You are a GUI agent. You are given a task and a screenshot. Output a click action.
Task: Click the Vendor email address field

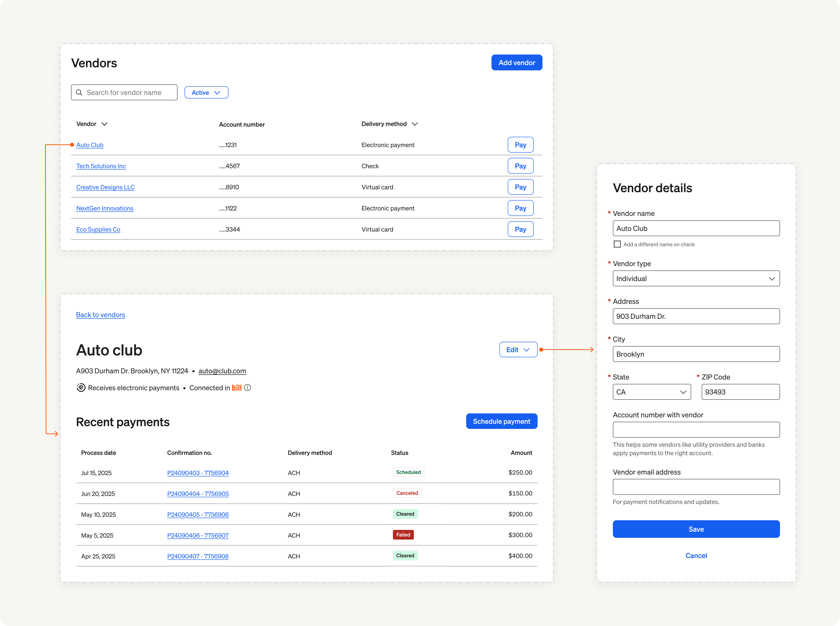coord(696,487)
